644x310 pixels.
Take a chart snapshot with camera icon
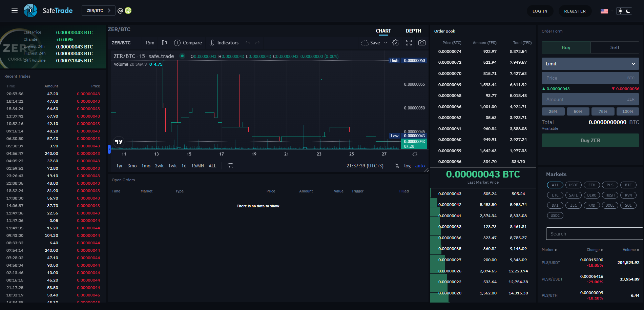click(x=422, y=43)
